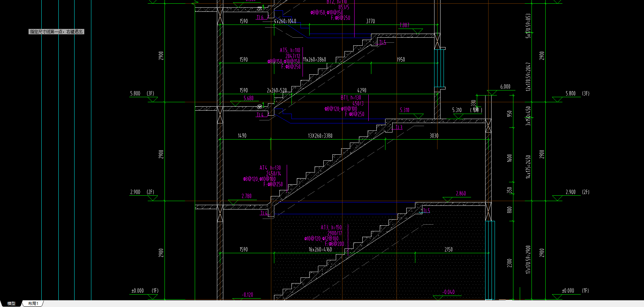Pick the elevation label -0.040

[449, 292]
